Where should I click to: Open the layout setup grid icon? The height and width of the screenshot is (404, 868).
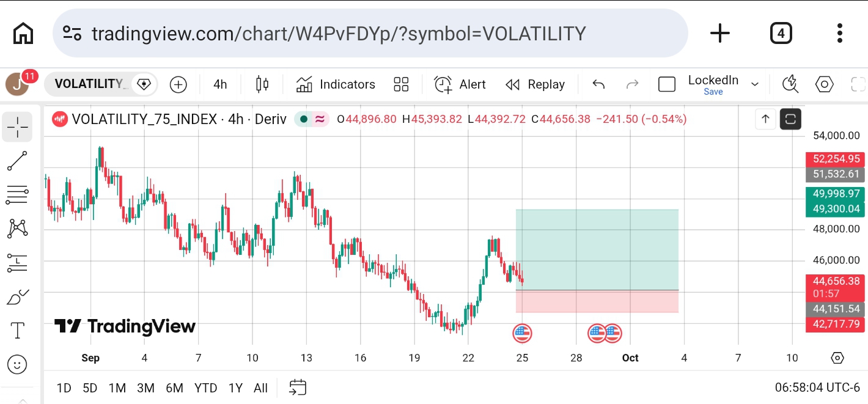(x=401, y=84)
